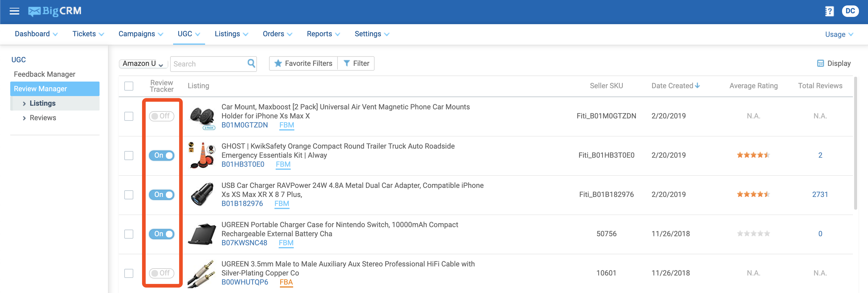Screen dimensions: 868x293
Task: Open the Dashboard dropdown menu
Action: coord(36,34)
